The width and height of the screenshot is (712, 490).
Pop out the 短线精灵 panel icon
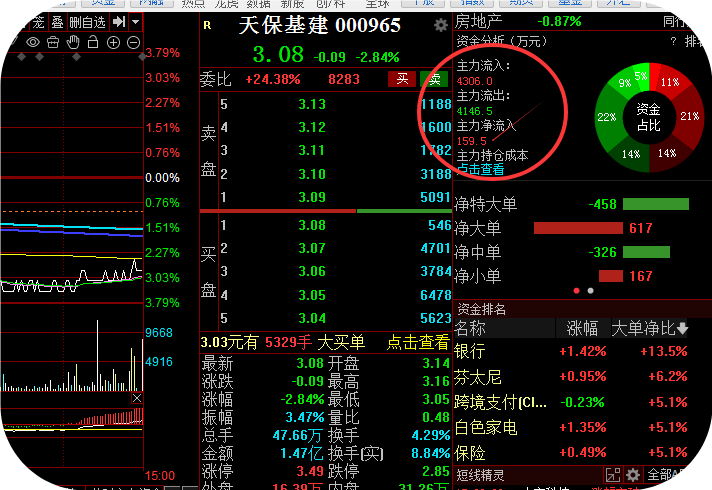613,475
